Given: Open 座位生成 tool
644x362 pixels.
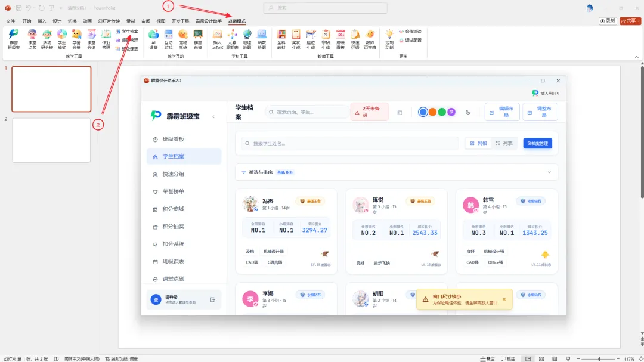Looking at the screenshot, I should (x=311, y=39).
